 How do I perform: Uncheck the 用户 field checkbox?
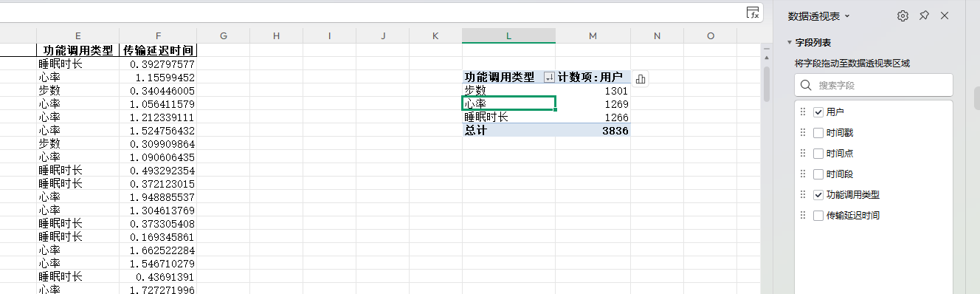[818, 112]
